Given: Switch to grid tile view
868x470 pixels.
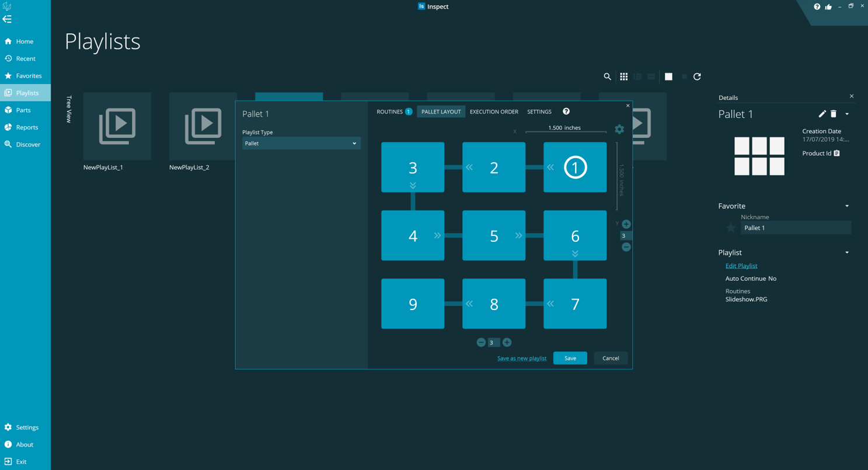Looking at the screenshot, I should (623, 76).
